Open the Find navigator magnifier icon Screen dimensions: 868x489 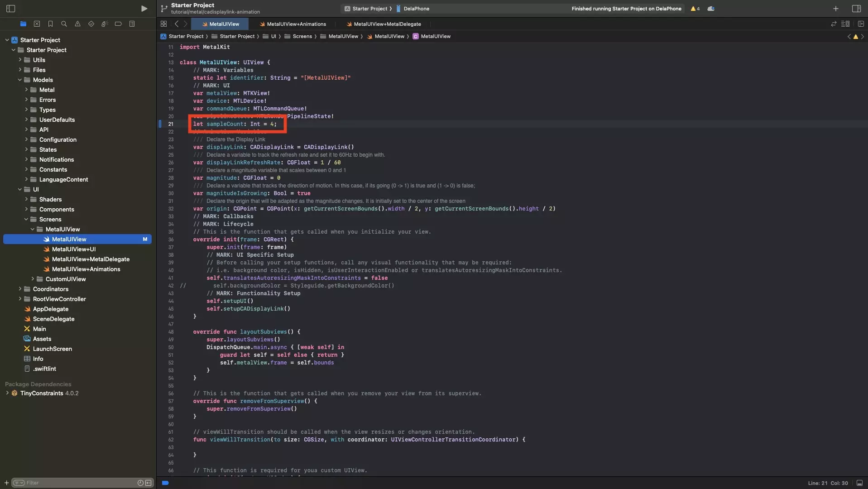[64, 24]
